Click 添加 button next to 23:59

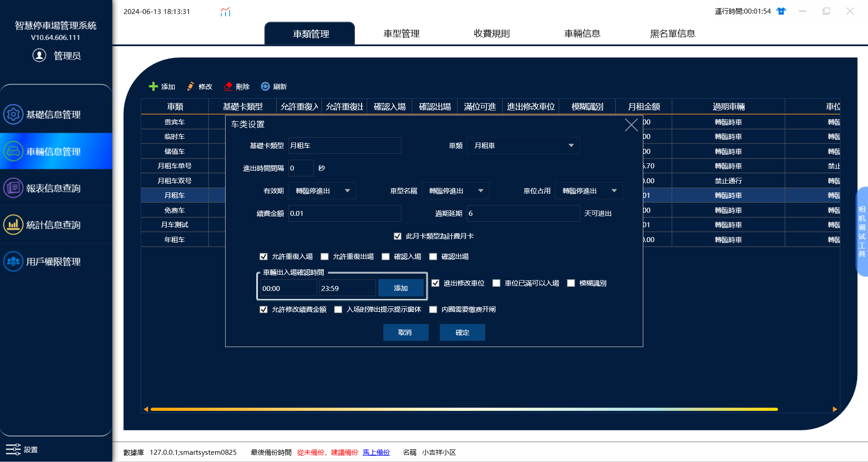coord(401,288)
